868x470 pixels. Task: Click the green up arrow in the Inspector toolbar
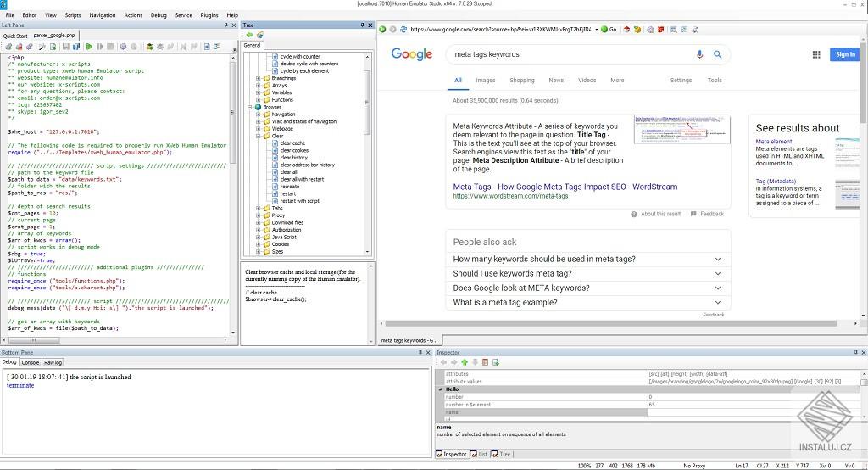[x=465, y=362]
